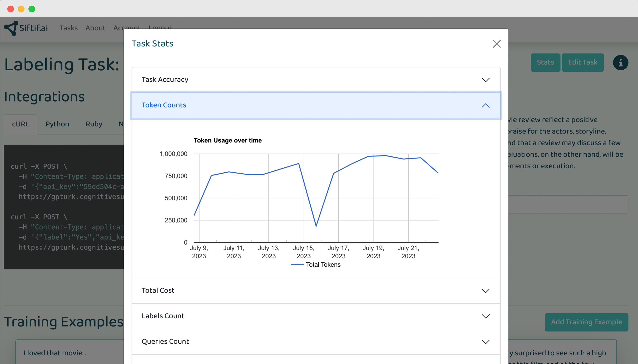
Task: Click the Edit Task button icon
Action: click(x=582, y=62)
